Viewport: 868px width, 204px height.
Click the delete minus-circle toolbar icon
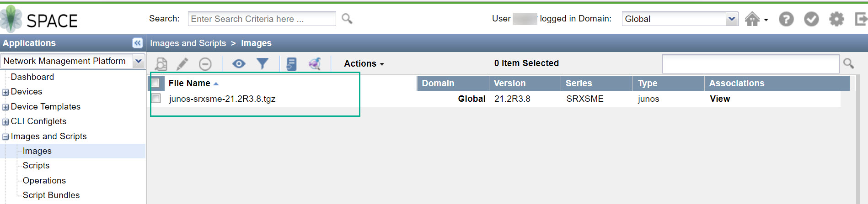click(x=205, y=64)
